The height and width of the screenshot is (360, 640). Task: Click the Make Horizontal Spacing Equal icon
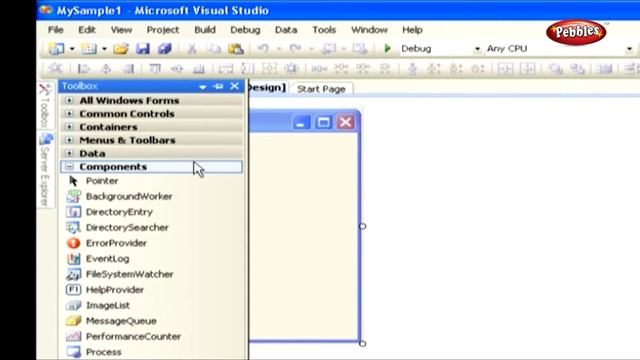click(319, 69)
